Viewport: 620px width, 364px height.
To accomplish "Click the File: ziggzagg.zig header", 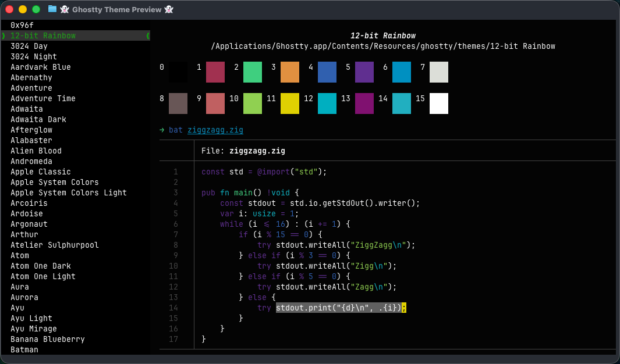I will coord(243,151).
